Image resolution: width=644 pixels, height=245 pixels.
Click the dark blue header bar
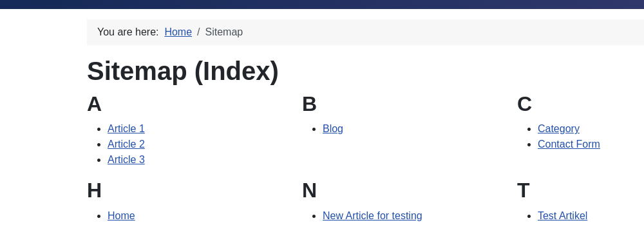[x=322, y=4]
